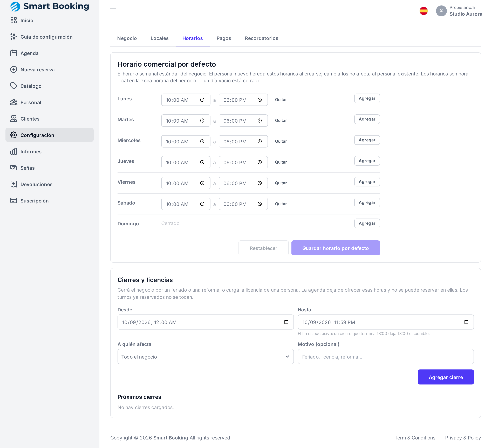Select the Horarios tab
Viewport: 492px width, 448px height.
[x=193, y=38]
